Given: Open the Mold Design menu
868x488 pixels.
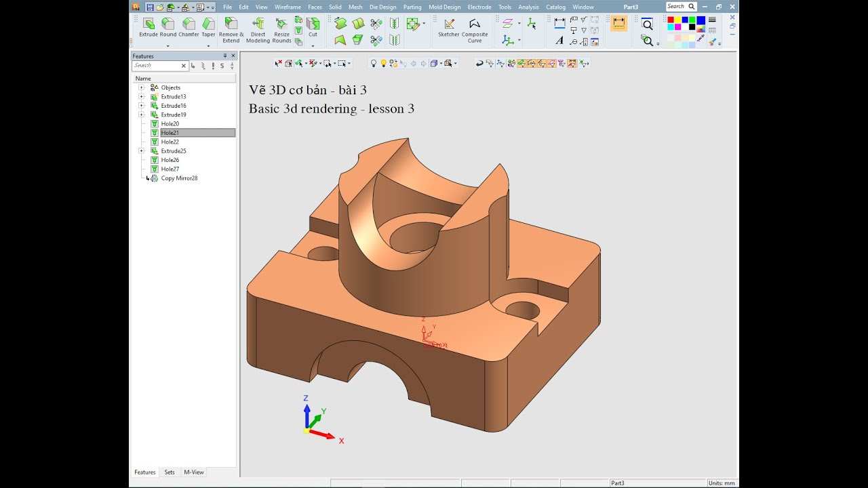Looking at the screenshot, I should click(x=444, y=7).
